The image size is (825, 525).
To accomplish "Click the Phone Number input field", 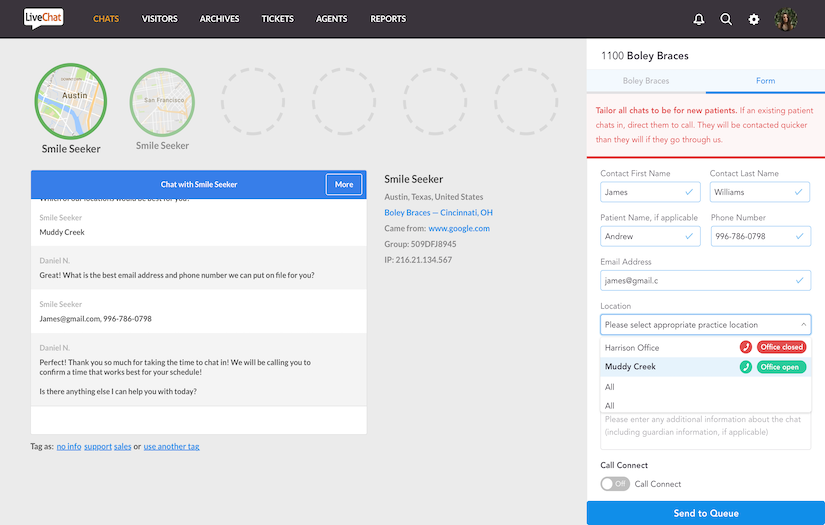I will point(761,236).
